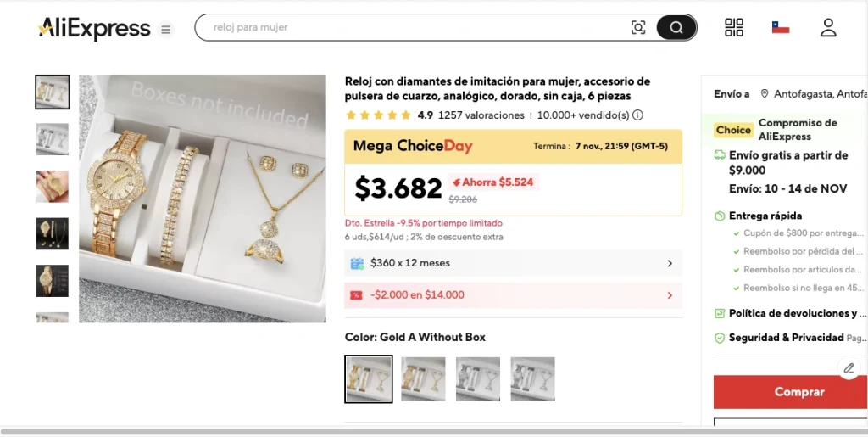Click the QR code app icon
868x437 pixels.
tap(734, 27)
